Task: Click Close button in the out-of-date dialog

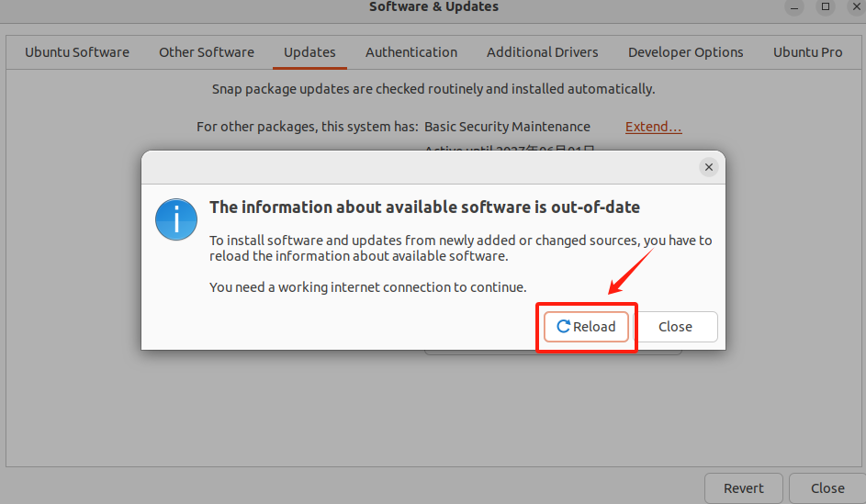Action: pos(675,327)
